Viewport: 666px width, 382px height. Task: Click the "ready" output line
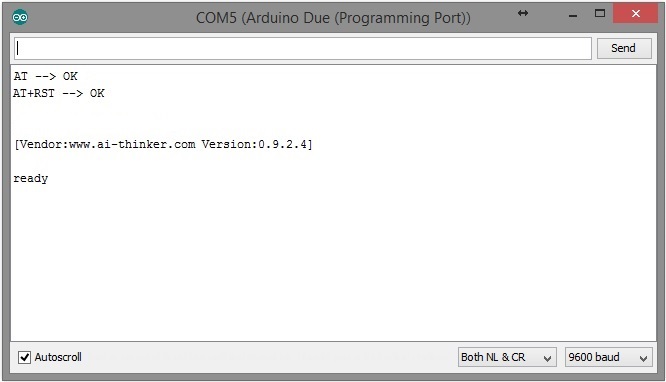(31, 178)
